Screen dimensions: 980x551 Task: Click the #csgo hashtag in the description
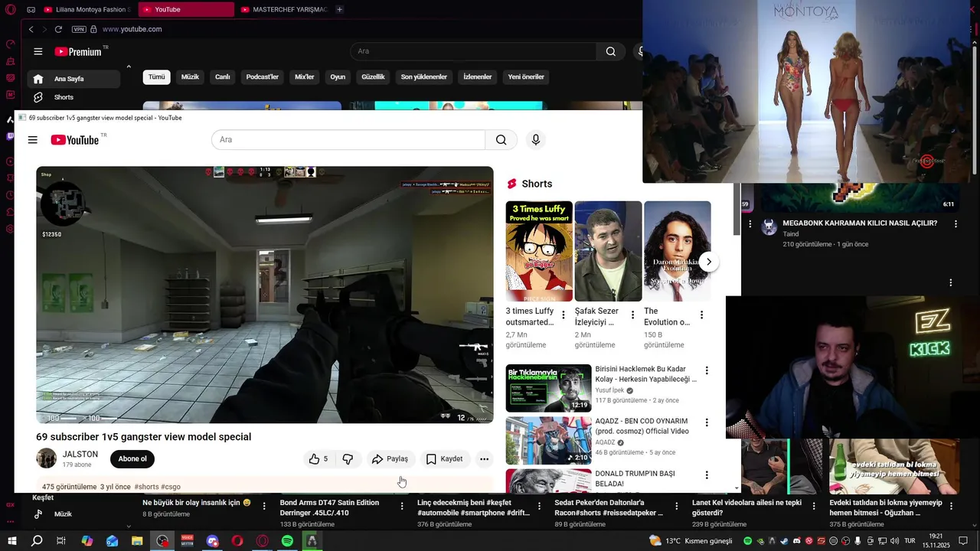coord(170,487)
